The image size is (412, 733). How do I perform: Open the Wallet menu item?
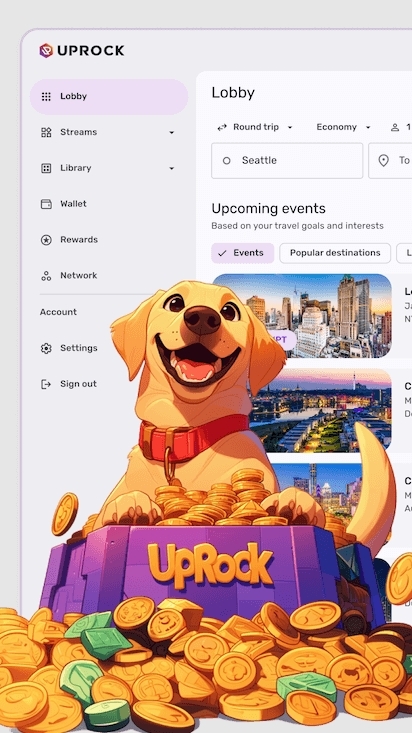(109, 204)
